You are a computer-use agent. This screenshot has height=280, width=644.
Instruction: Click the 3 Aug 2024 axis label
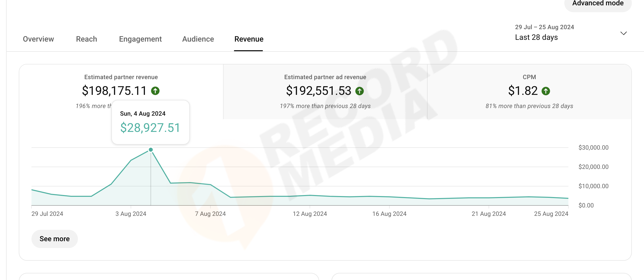131,214
